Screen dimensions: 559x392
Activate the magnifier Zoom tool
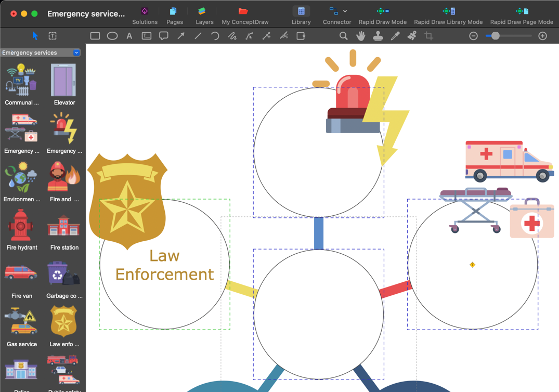(x=343, y=36)
